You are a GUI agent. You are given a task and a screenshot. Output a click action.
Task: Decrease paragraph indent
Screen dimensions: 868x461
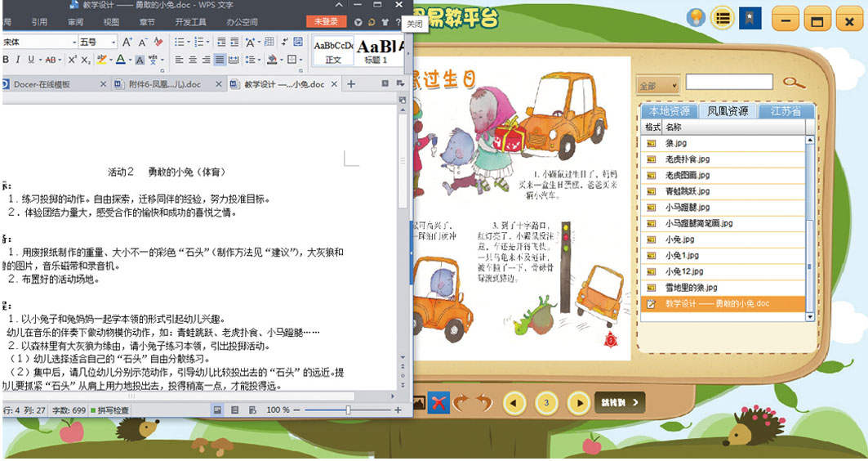pyautogui.click(x=221, y=43)
